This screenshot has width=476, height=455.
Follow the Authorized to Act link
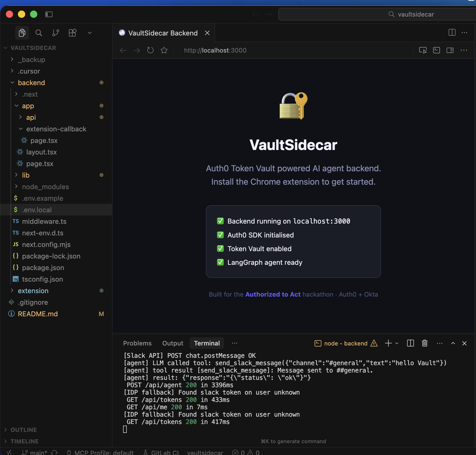tap(273, 294)
